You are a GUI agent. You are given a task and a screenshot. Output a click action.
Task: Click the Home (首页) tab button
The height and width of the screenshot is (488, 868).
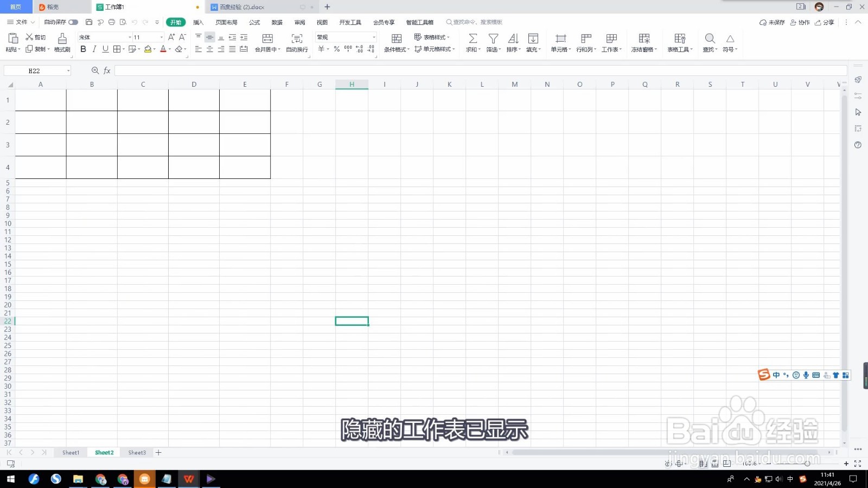pos(16,7)
